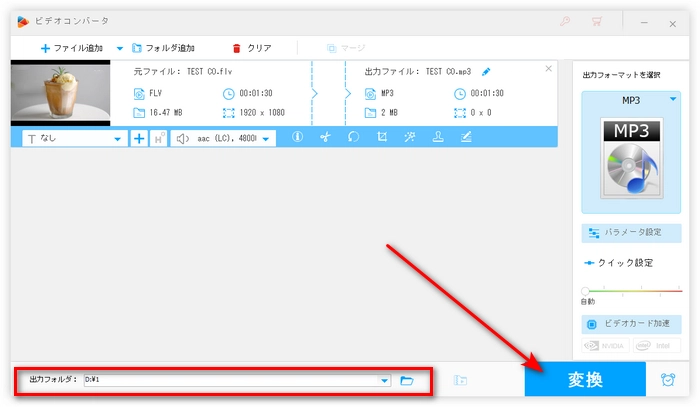The image size is (700, 407).
Task: Add a subtitle with plus button
Action: (139, 138)
